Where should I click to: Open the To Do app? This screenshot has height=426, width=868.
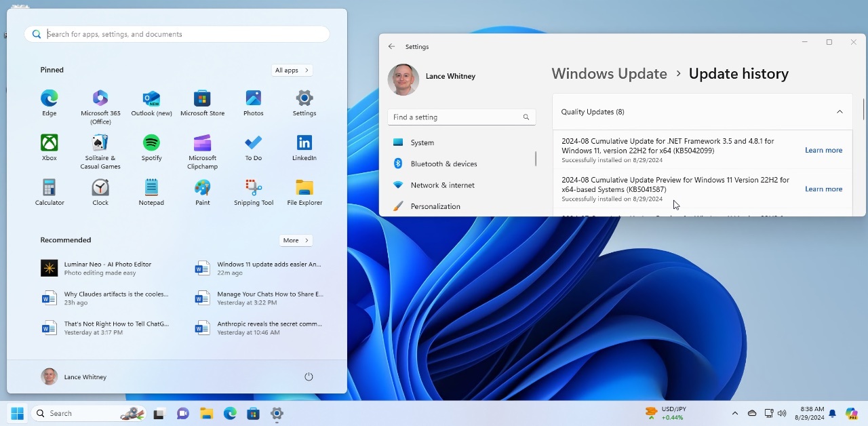pos(253,143)
